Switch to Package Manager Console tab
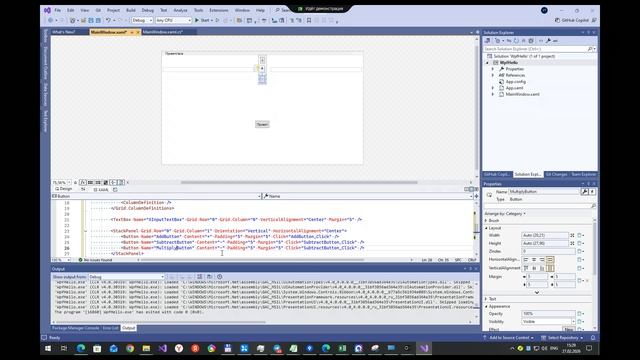The image size is (640, 360). point(76,328)
